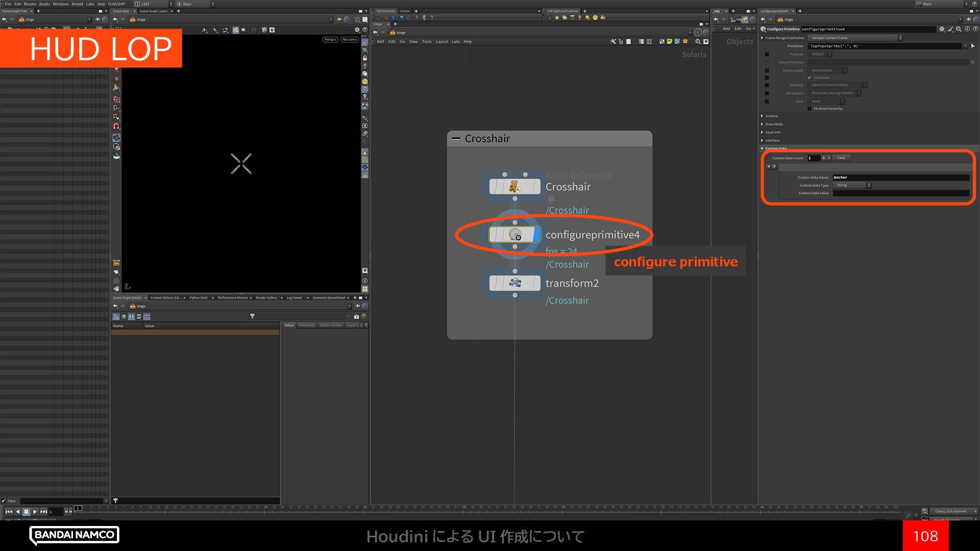This screenshot has height=551, width=980.
Task: Click the Custom Data Value input field
Action: click(901, 193)
